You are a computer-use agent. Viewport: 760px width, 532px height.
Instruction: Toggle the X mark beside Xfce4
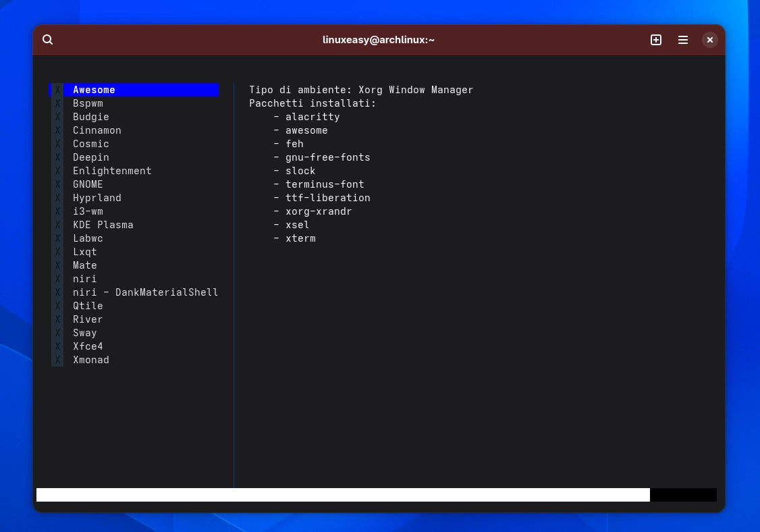pyautogui.click(x=57, y=346)
